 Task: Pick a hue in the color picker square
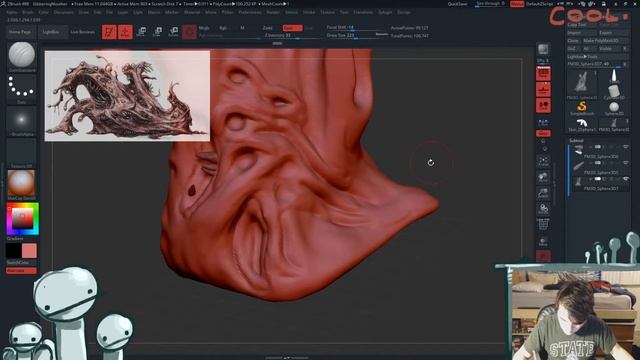point(22,219)
